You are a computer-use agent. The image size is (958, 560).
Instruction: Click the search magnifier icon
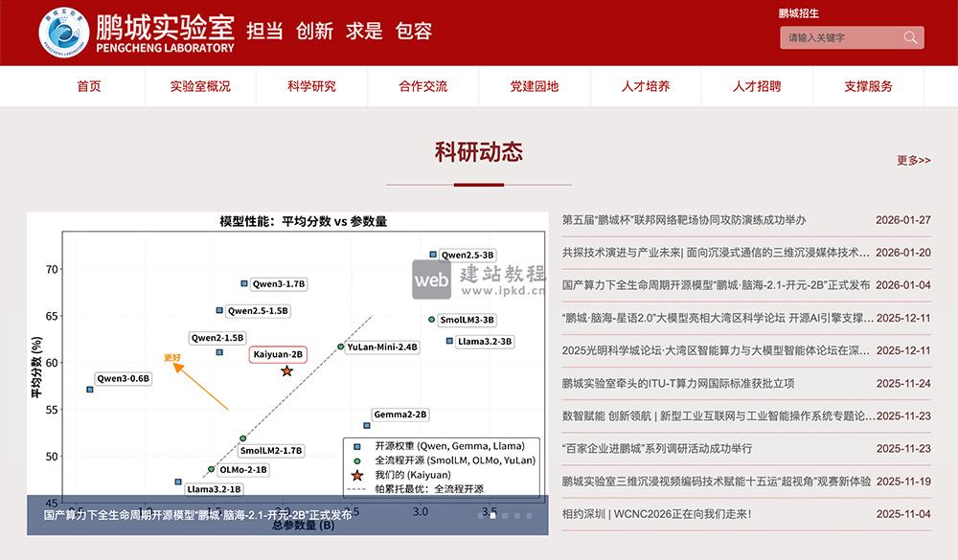click(x=908, y=36)
